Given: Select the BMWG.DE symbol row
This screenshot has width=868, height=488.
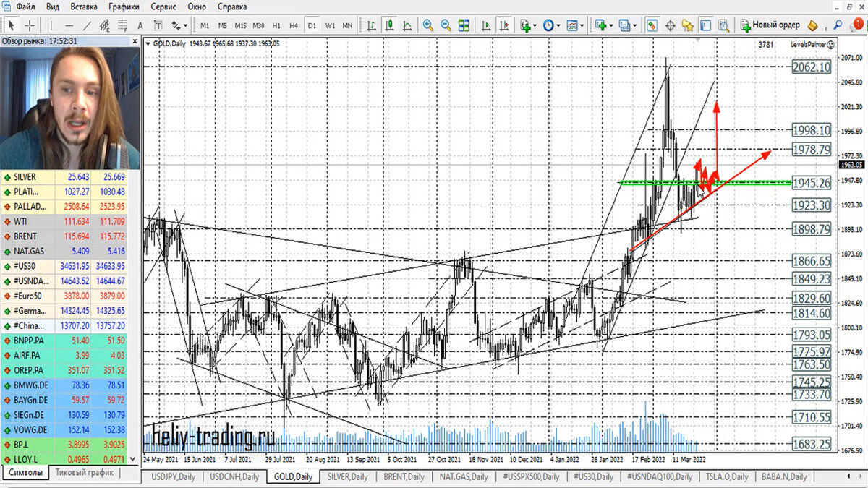Looking at the screenshot, I should coord(64,385).
